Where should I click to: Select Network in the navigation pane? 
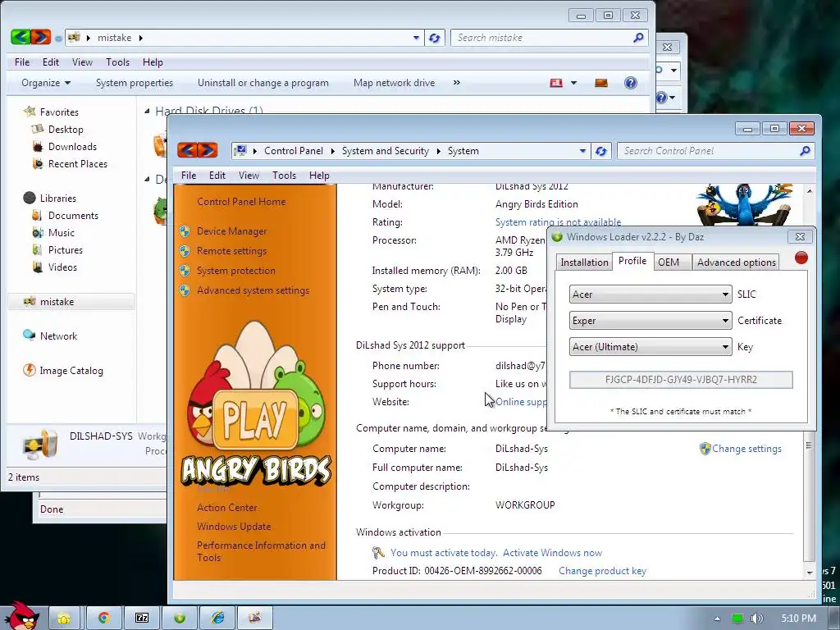click(58, 336)
